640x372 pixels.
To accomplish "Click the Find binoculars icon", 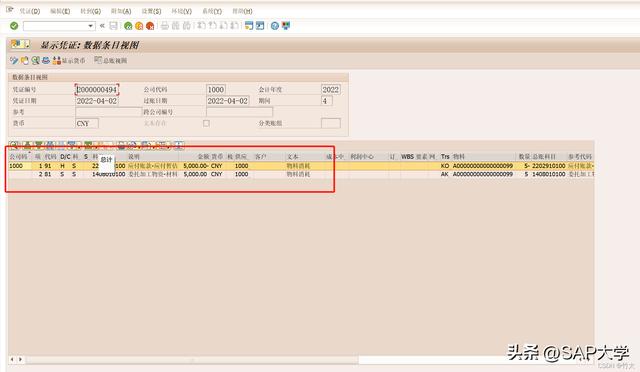I will [176, 26].
